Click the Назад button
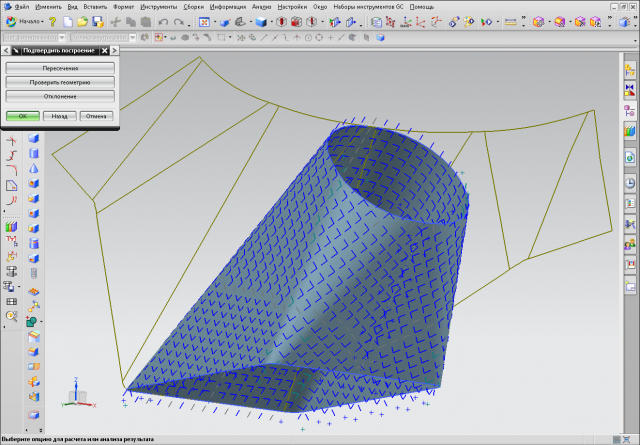Viewport: 640px width, 445px height. click(x=60, y=116)
